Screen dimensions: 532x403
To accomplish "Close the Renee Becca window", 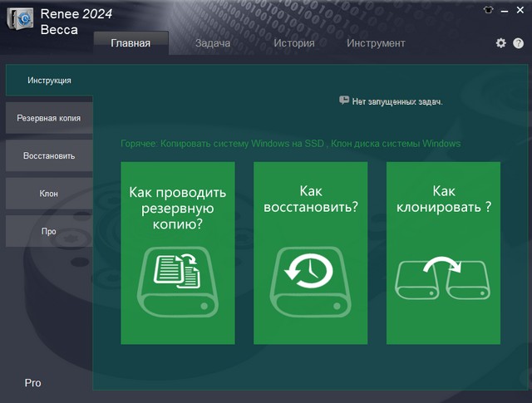I will coord(520,10).
